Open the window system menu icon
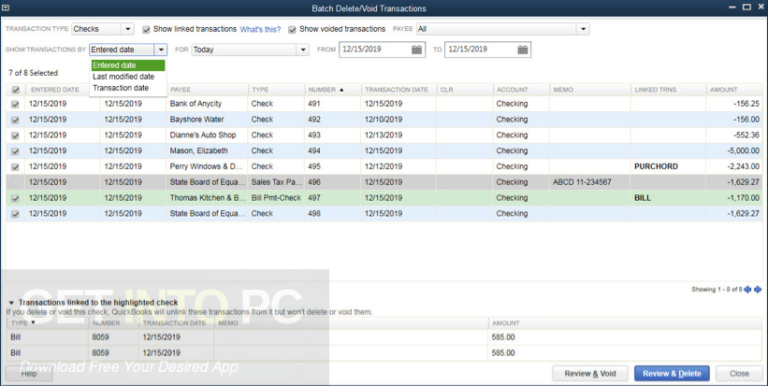This screenshot has height=386, width=768. pyautogui.click(x=5, y=8)
